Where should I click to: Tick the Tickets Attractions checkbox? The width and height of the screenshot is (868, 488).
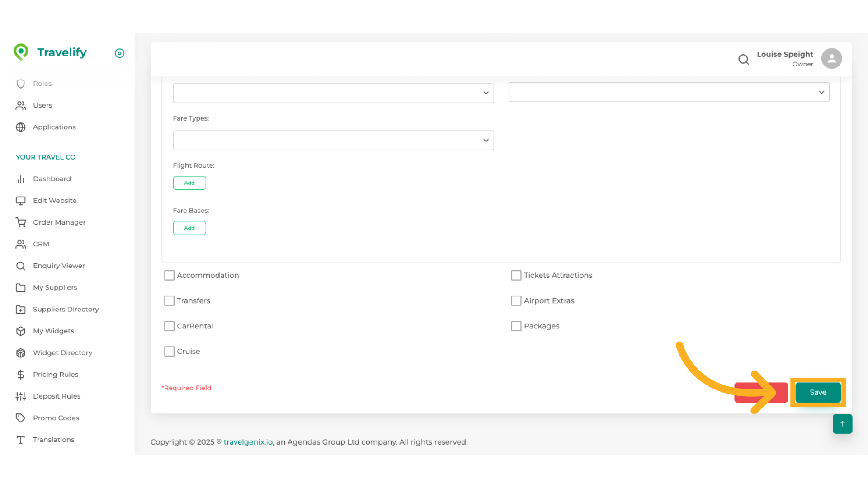(x=516, y=275)
